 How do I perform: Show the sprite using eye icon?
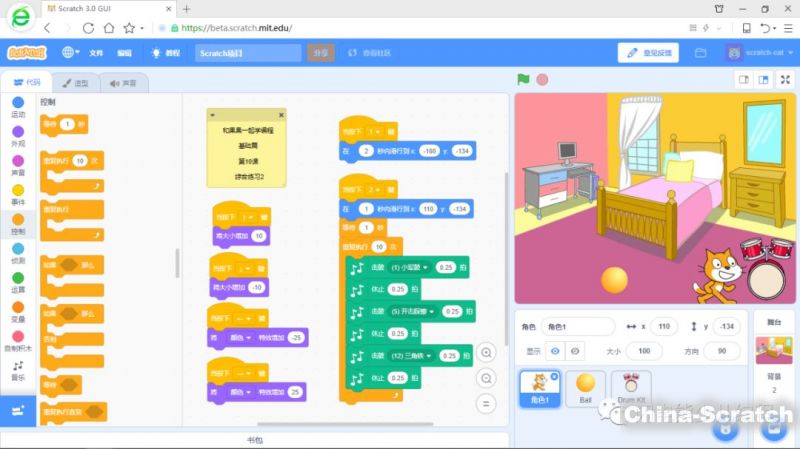click(x=557, y=351)
